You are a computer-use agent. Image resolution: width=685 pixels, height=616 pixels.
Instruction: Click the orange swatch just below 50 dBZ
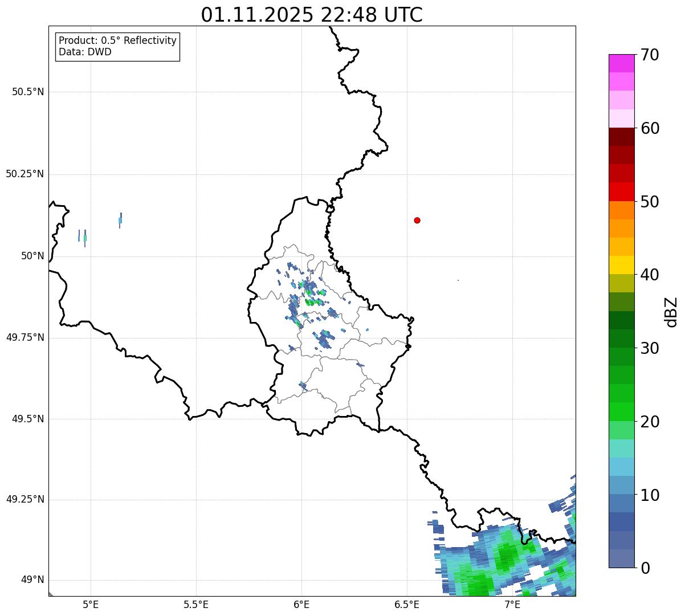(x=622, y=210)
